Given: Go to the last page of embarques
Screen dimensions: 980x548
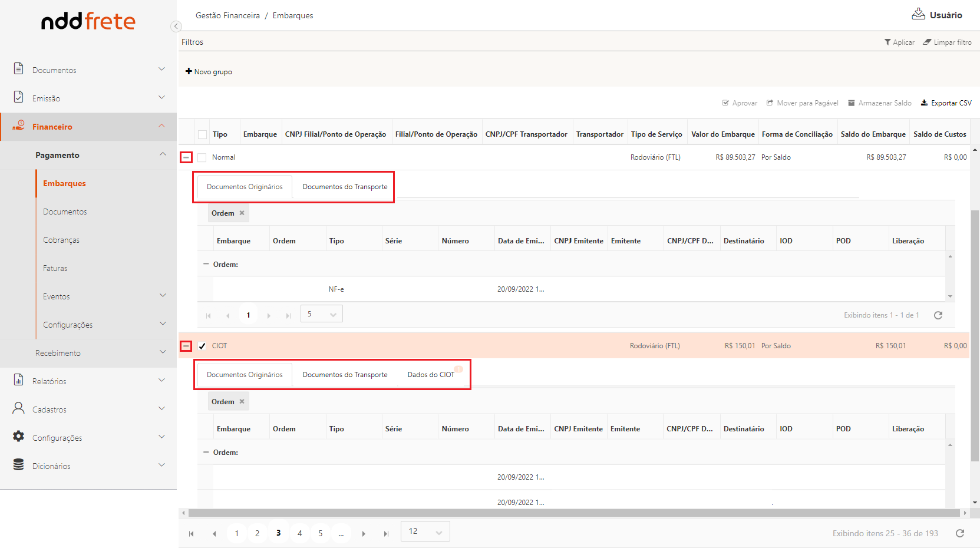Looking at the screenshot, I should (x=386, y=534).
